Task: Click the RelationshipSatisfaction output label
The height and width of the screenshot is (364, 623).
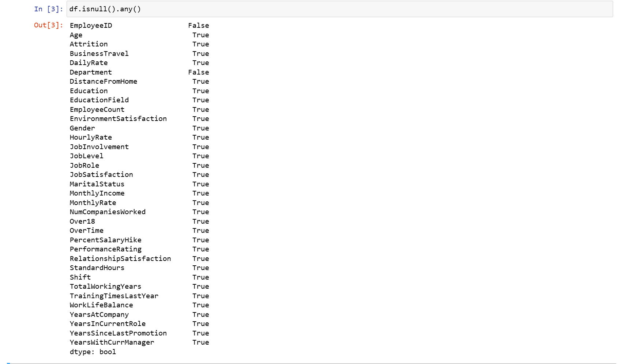Action: [120, 259]
